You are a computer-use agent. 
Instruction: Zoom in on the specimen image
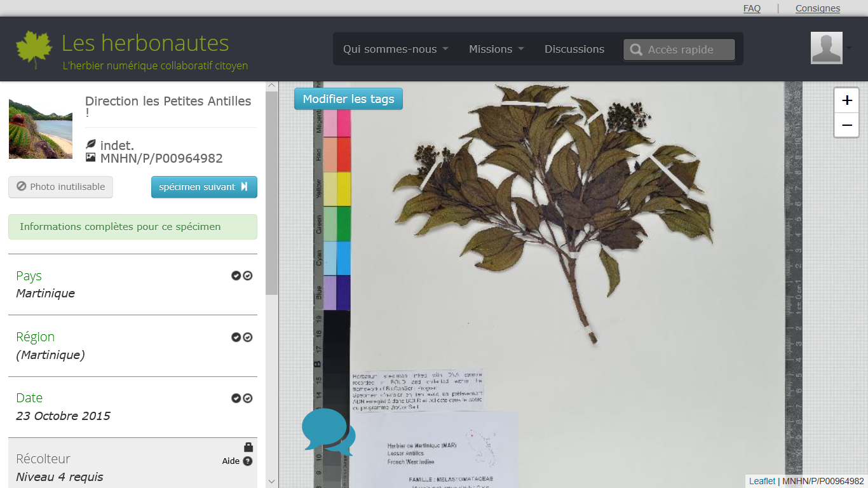pyautogui.click(x=846, y=100)
